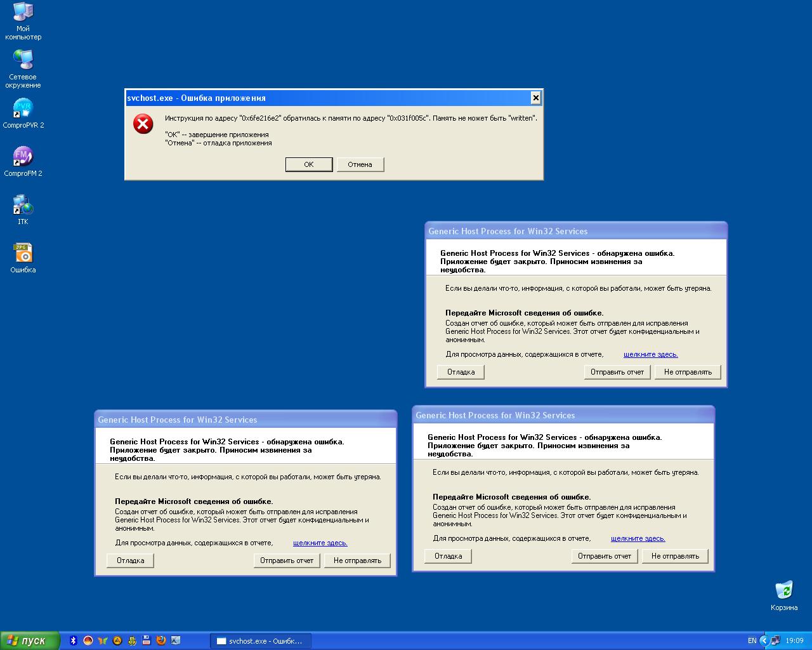Open the Сетевое окружение desktop icon
The height and width of the screenshot is (650, 812).
click(x=23, y=61)
